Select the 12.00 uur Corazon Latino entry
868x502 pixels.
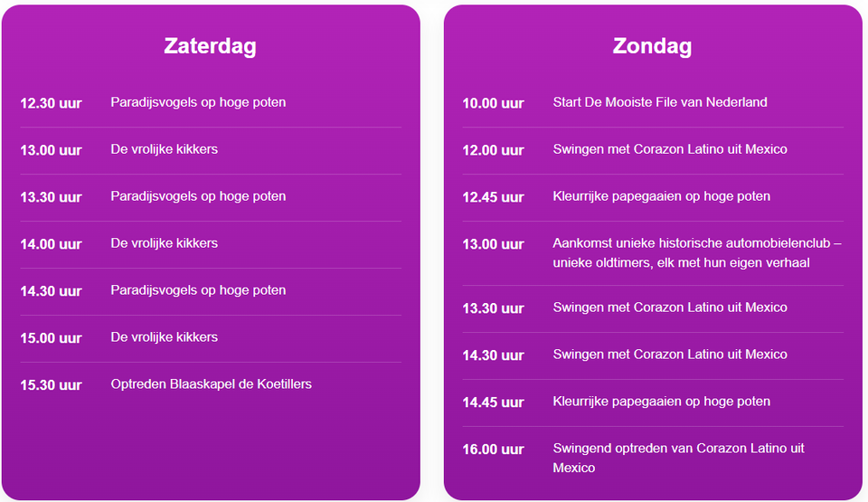670,149
